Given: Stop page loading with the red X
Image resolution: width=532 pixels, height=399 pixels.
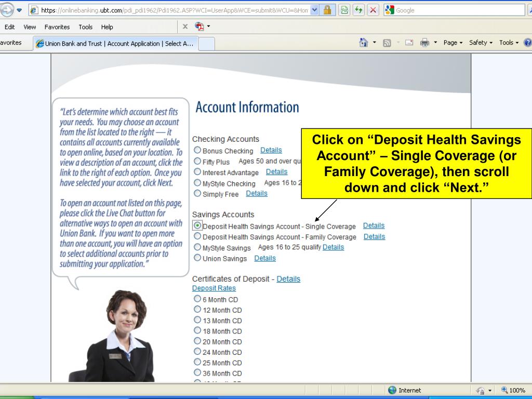Looking at the screenshot, I should [373, 9].
